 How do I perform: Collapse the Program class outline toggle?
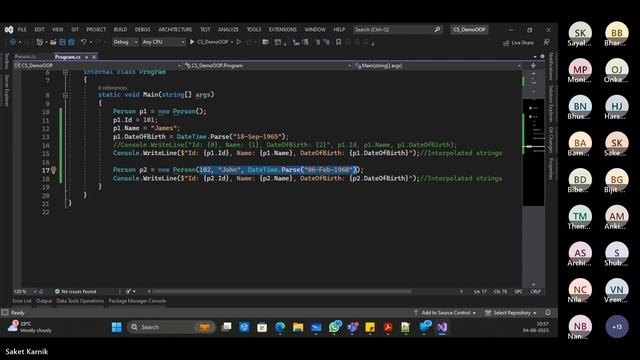tap(65, 72)
